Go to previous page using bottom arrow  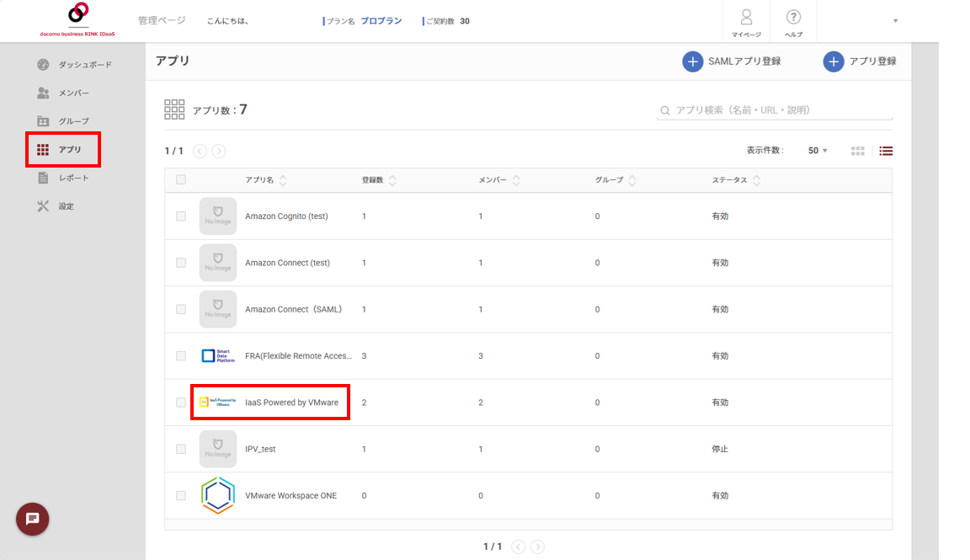point(519,547)
